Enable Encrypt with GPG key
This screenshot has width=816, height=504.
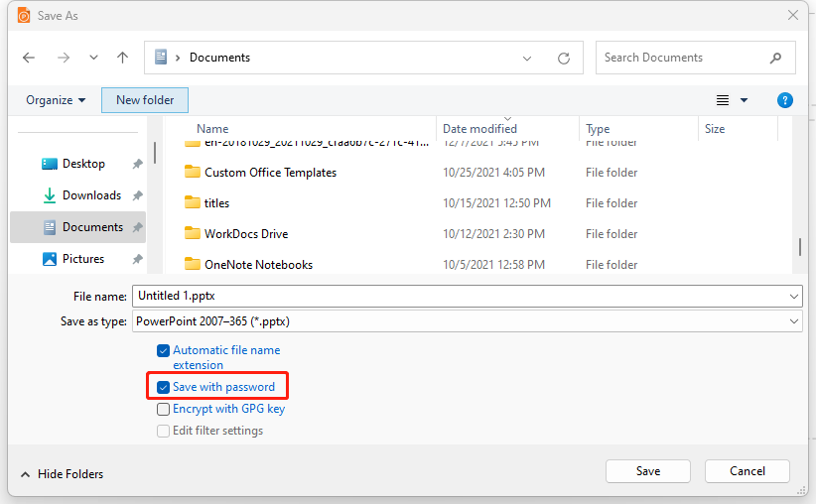(163, 410)
